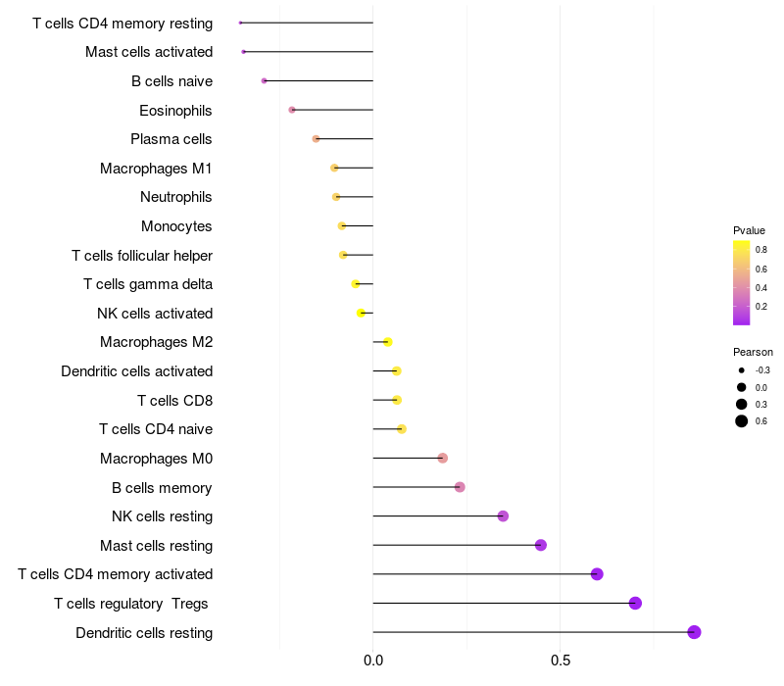Select the T cells CD4 memory activated point
Viewport: 784px width, 686px height.
(597, 574)
